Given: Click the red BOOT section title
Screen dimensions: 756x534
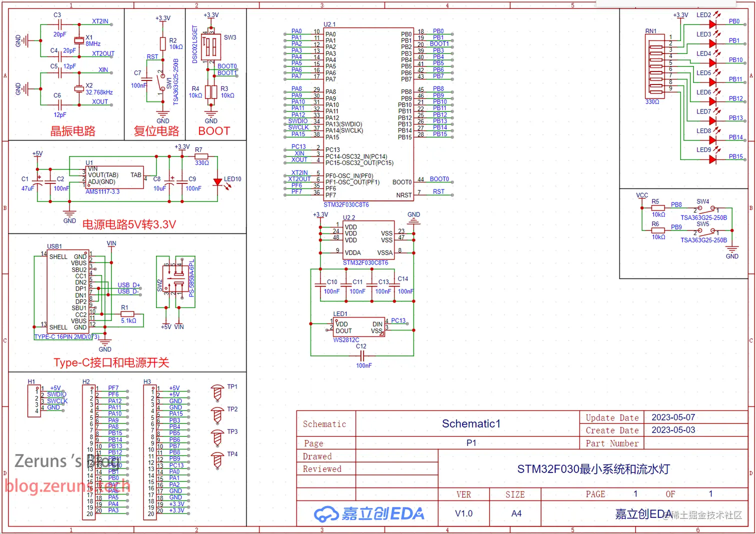Looking at the screenshot, I should tap(214, 131).
